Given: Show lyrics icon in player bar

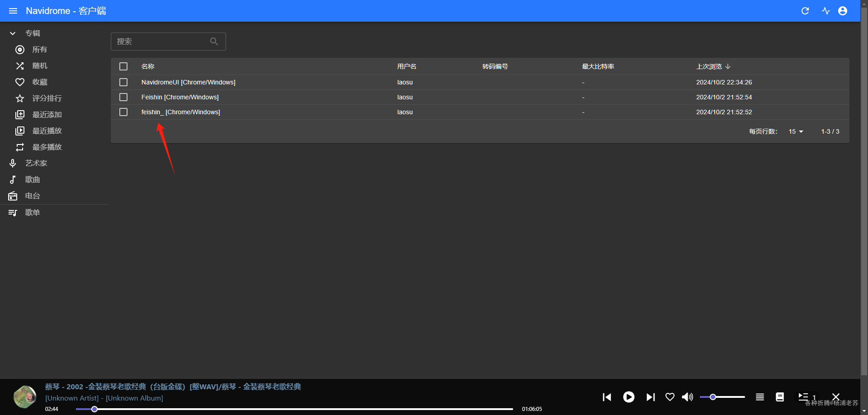Looking at the screenshot, I should pos(780,397).
